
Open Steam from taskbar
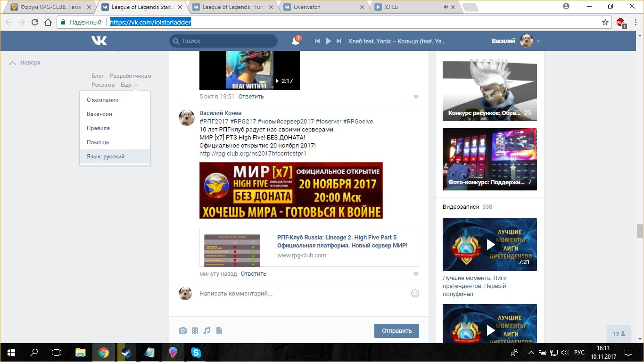click(x=126, y=352)
